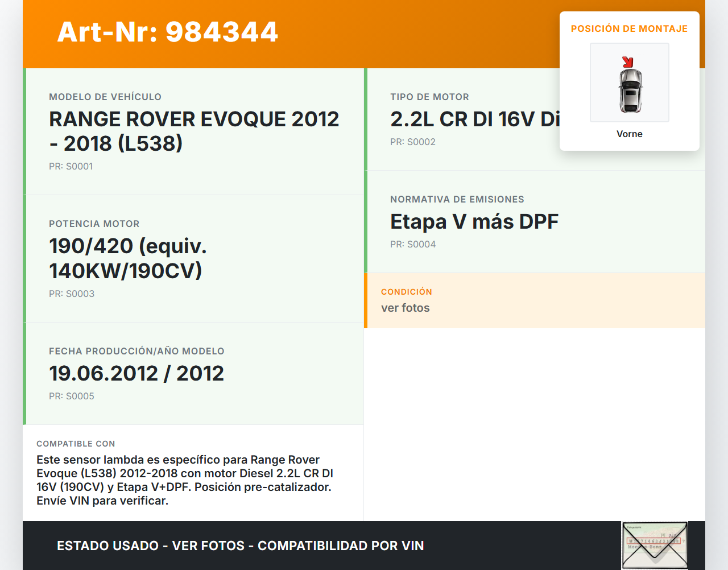Image resolution: width=728 pixels, height=570 pixels.
Task: Click the 'COMPATIBLE CON' description paragraph
Action: coord(184,480)
